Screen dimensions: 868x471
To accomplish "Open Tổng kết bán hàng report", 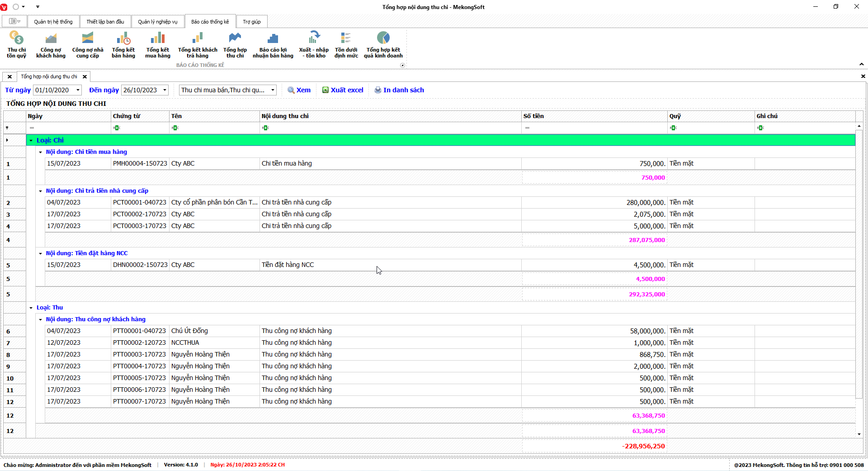I will pyautogui.click(x=123, y=44).
